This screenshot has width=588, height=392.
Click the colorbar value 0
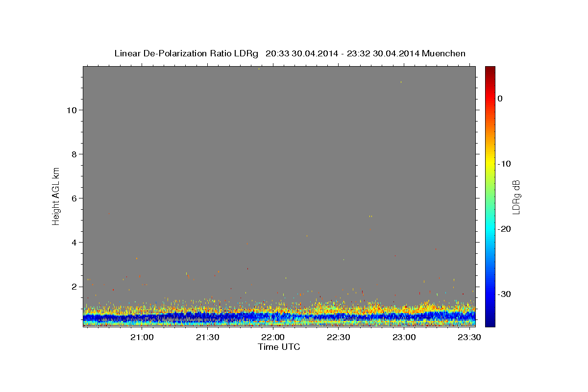tap(500, 98)
